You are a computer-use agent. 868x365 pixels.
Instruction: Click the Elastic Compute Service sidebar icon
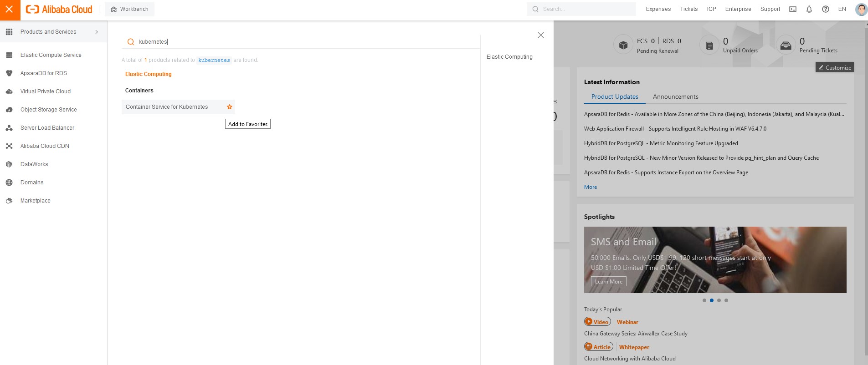9,55
